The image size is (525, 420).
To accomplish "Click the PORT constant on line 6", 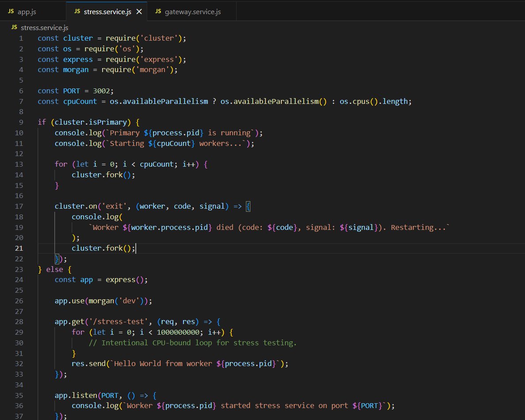I will [x=72, y=91].
